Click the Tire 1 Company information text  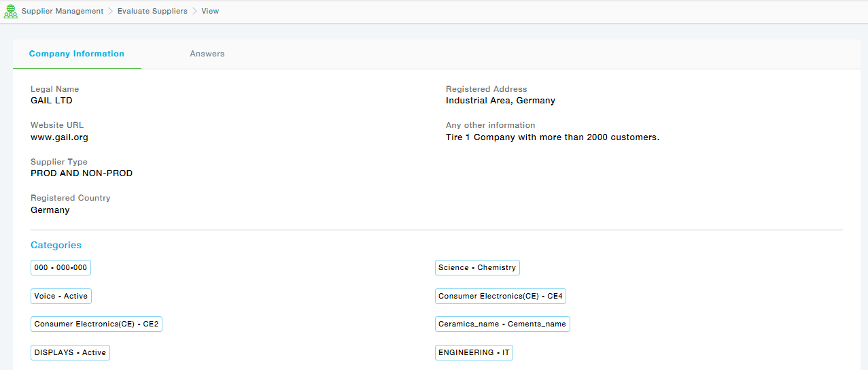(x=552, y=137)
